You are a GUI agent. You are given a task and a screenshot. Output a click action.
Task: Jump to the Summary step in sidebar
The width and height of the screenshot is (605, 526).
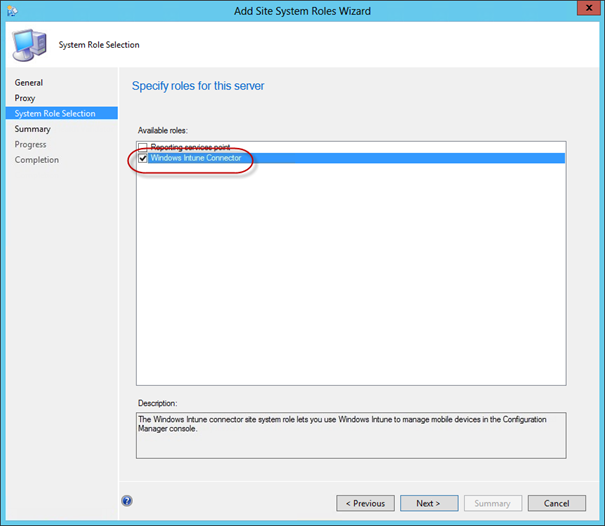pos(32,129)
